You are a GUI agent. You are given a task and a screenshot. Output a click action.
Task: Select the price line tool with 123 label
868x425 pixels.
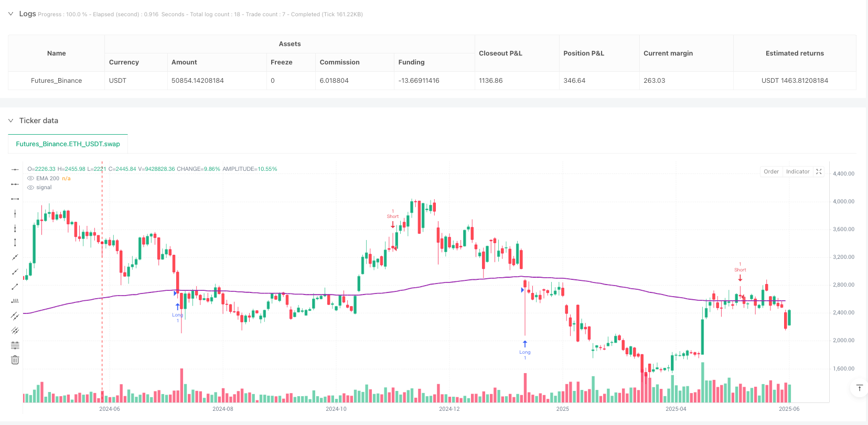[x=15, y=301]
